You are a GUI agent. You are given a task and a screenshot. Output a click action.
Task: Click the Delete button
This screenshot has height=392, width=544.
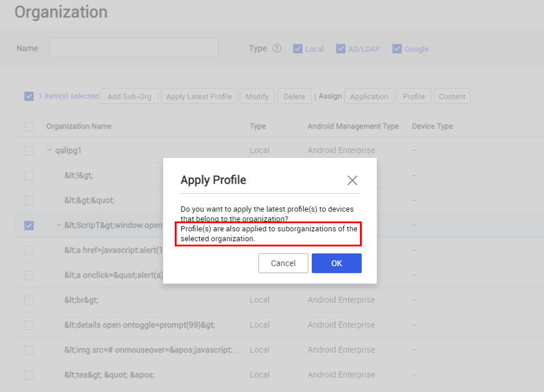click(294, 96)
